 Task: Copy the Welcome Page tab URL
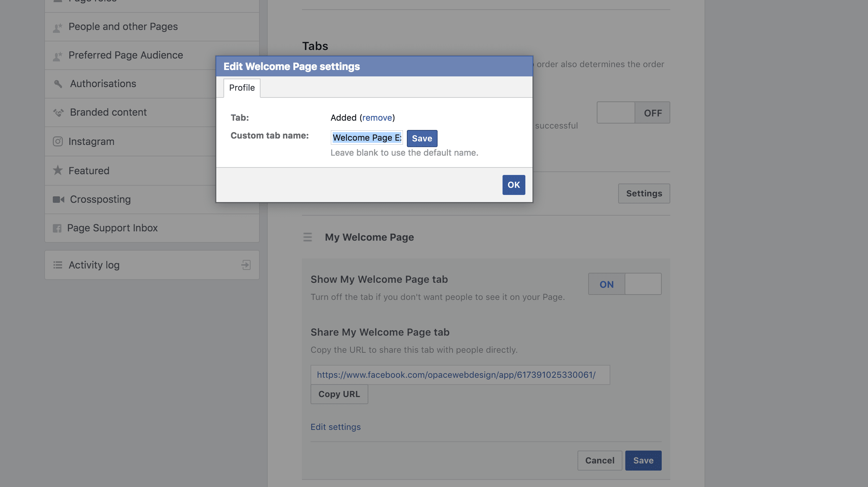339,393
